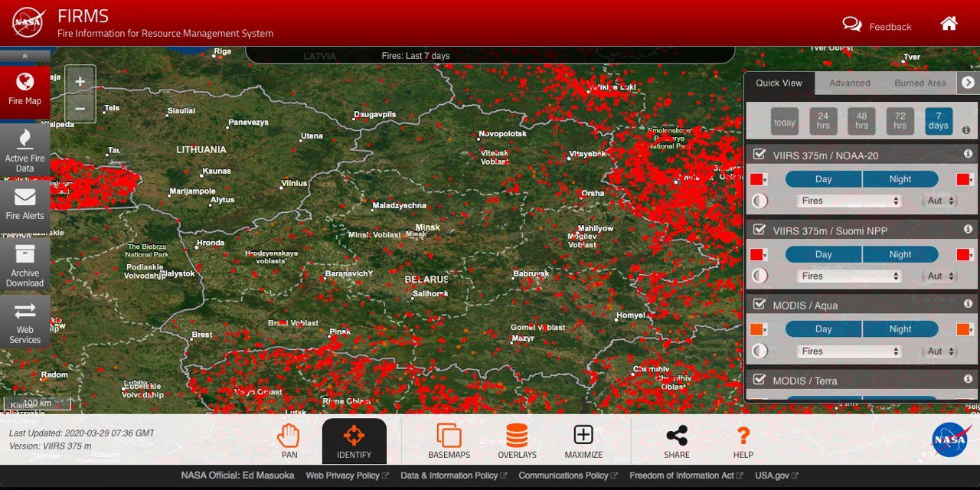Show info for MODIS Aqua layer

click(968, 304)
